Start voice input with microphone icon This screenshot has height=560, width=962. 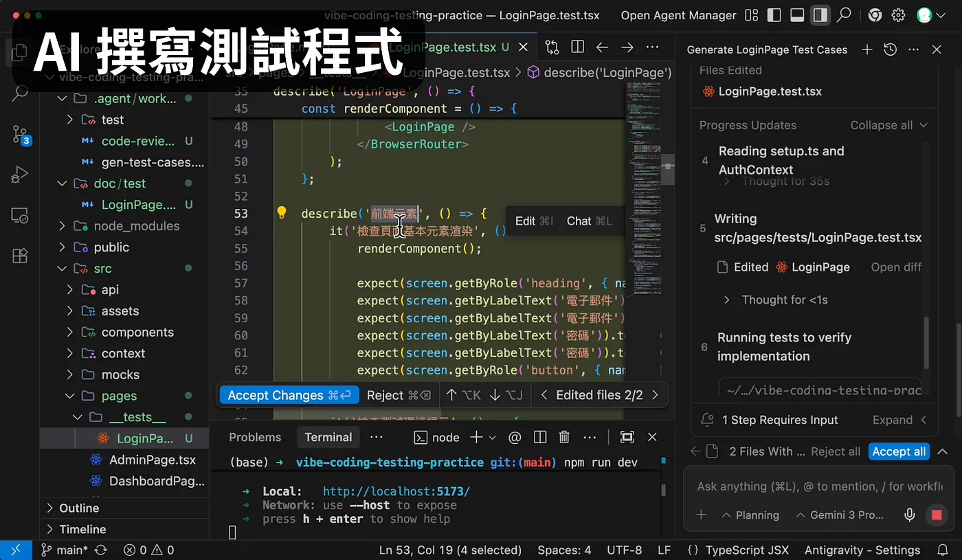pos(910,515)
